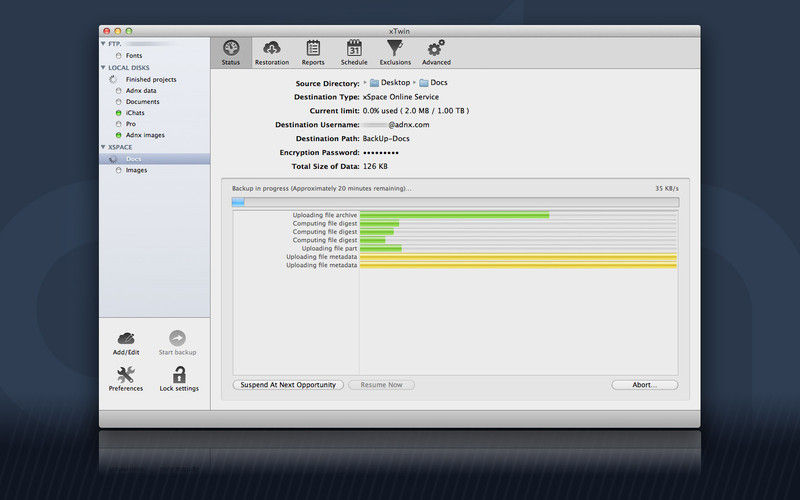Image resolution: width=800 pixels, height=500 pixels.
Task: Click the Start backup arrow icon
Action: tap(177, 338)
